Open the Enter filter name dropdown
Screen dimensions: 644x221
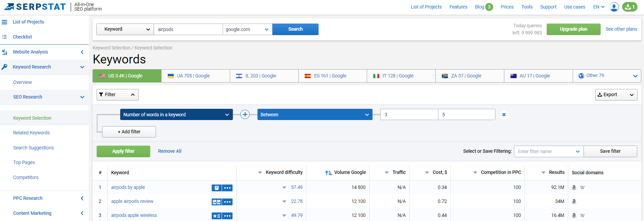click(549, 151)
